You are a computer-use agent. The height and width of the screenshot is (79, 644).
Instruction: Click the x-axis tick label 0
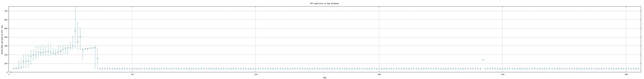point(9,74)
